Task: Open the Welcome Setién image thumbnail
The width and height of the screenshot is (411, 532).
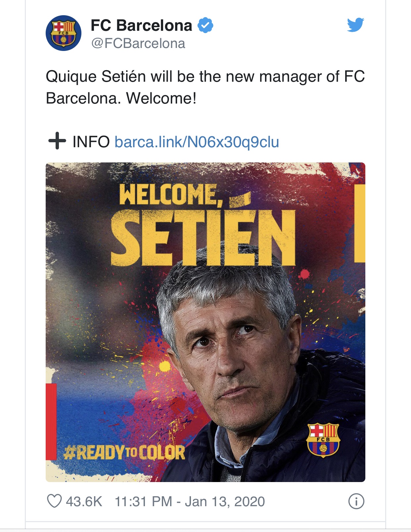Action: (x=206, y=322)
